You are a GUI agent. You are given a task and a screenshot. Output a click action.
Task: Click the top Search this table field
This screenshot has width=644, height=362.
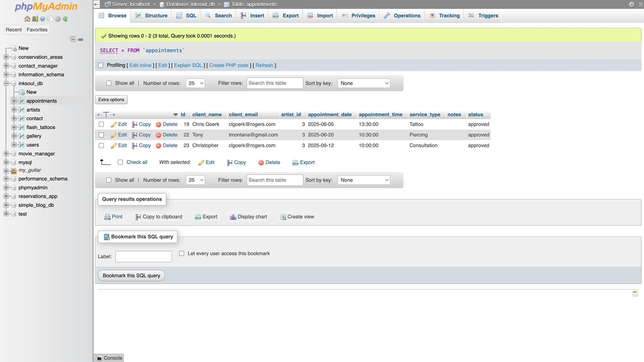point(275,83)
